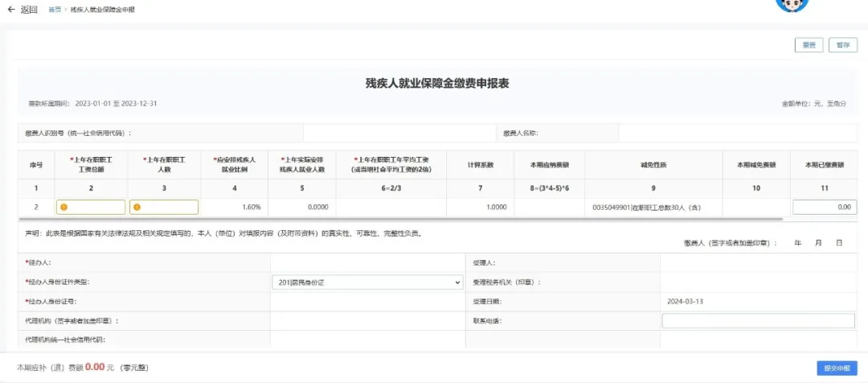The height and width of the screenshot is (383, 868).
Task: Click the 本期已缴费额 input showing 0.00
Action: pos(825,208)
